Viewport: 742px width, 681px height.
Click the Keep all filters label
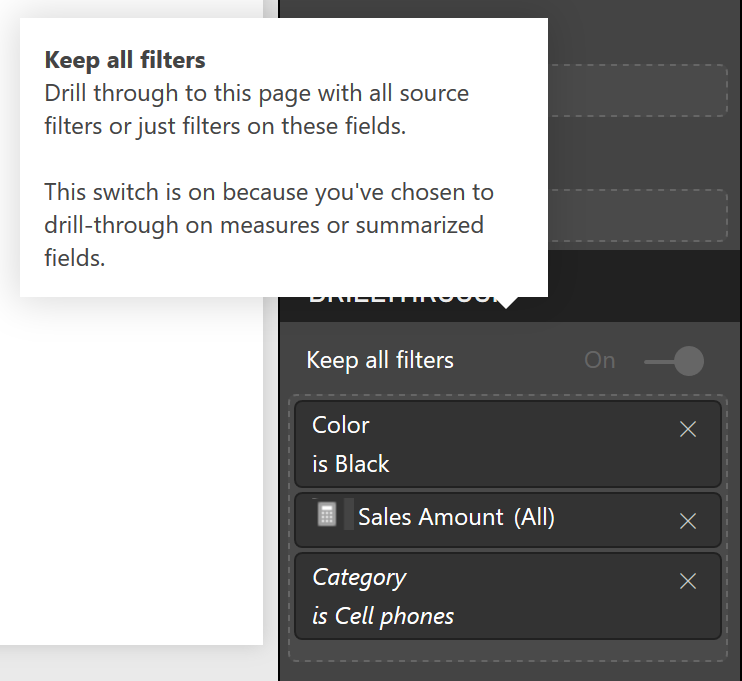coord(380,360)
